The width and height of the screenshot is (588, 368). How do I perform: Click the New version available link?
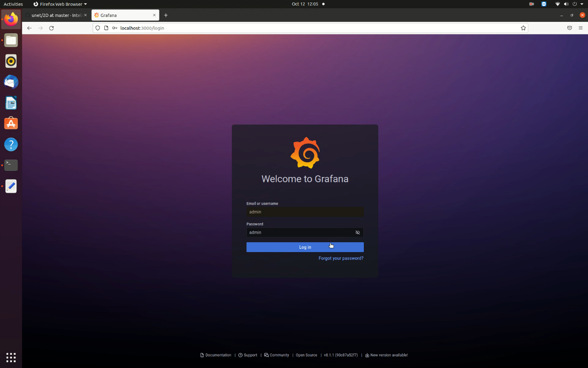tap(387, 355)
